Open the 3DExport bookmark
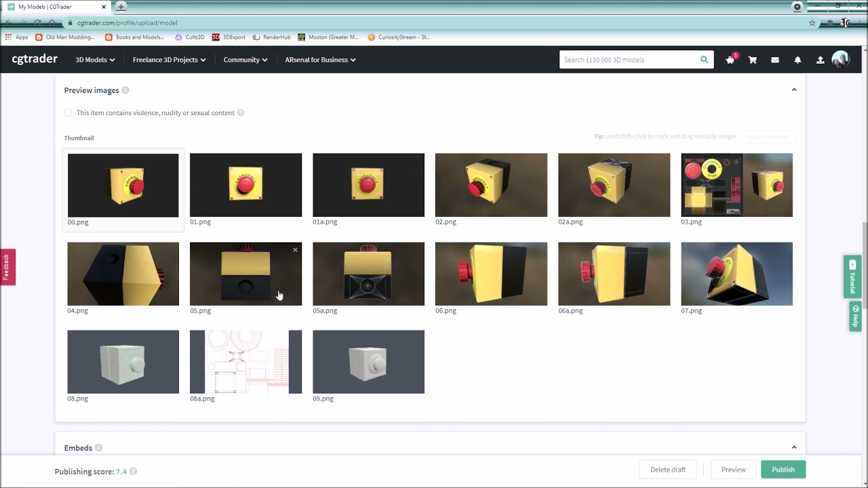The width and height of the screenshot is (868, 488). [229, 37]
